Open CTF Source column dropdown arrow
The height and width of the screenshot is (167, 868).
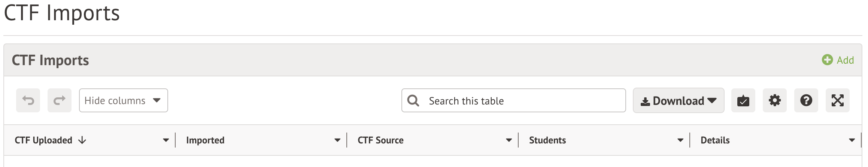pos(509,140)
